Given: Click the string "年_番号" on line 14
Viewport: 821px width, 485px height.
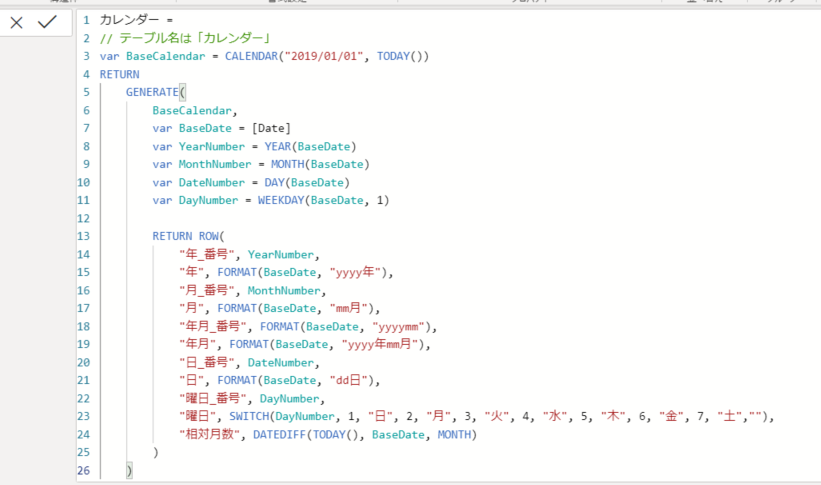Looking at the screenshot, I should coord(206,255).
